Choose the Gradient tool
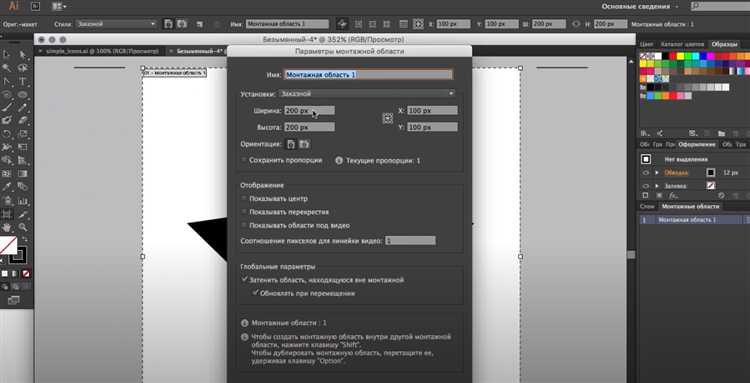The image size is (750, 383). pyautogui.click(x=22, y=174)
